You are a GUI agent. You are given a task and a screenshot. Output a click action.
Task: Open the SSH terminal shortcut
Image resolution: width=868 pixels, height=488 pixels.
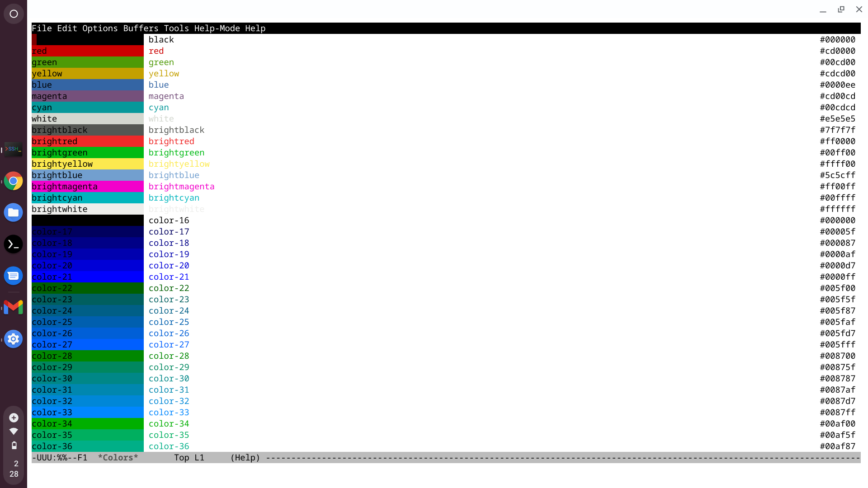click(x=13, y=149)
